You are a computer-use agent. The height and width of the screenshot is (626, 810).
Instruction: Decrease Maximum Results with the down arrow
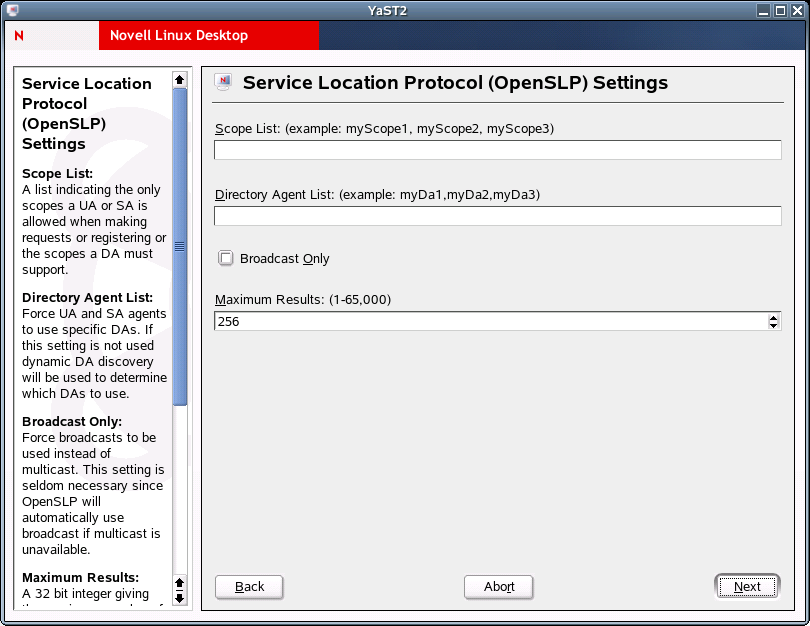click(x=773, y=325)
